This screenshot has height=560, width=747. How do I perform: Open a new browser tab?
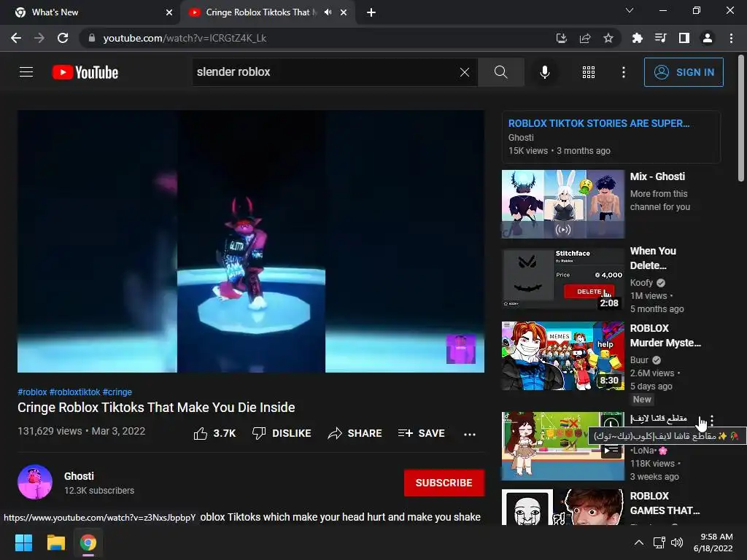coord(371,12)
